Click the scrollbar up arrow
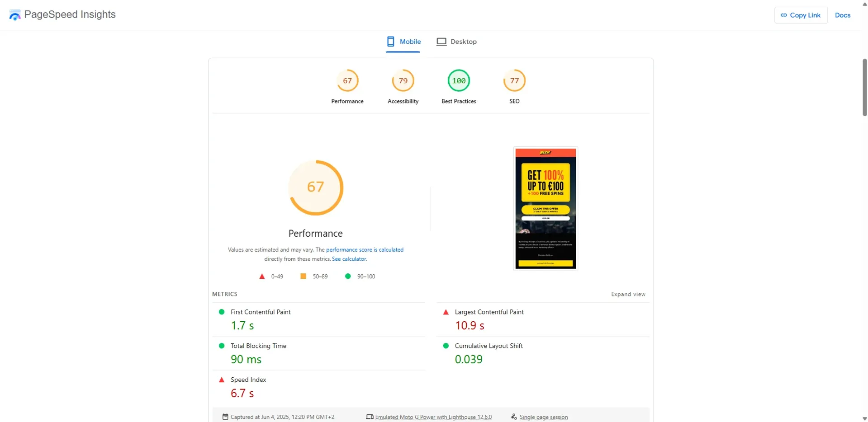This screenshot has width=868, height=422. (864, 4)
